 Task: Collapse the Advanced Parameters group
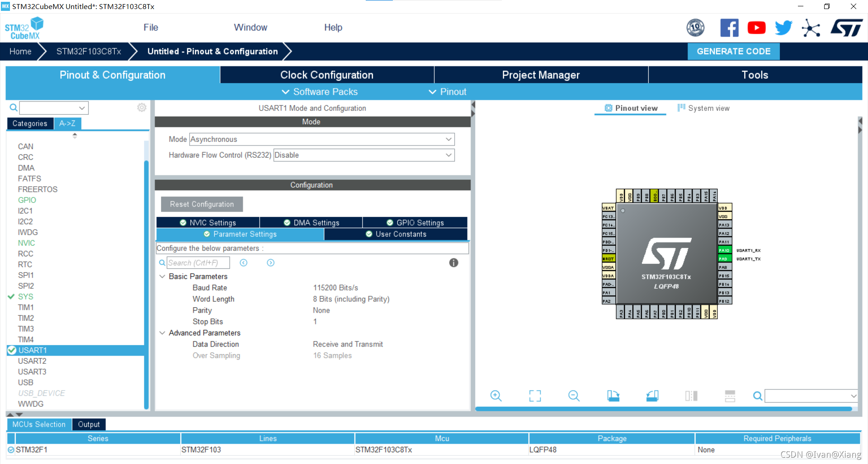(x=162, y=333)
